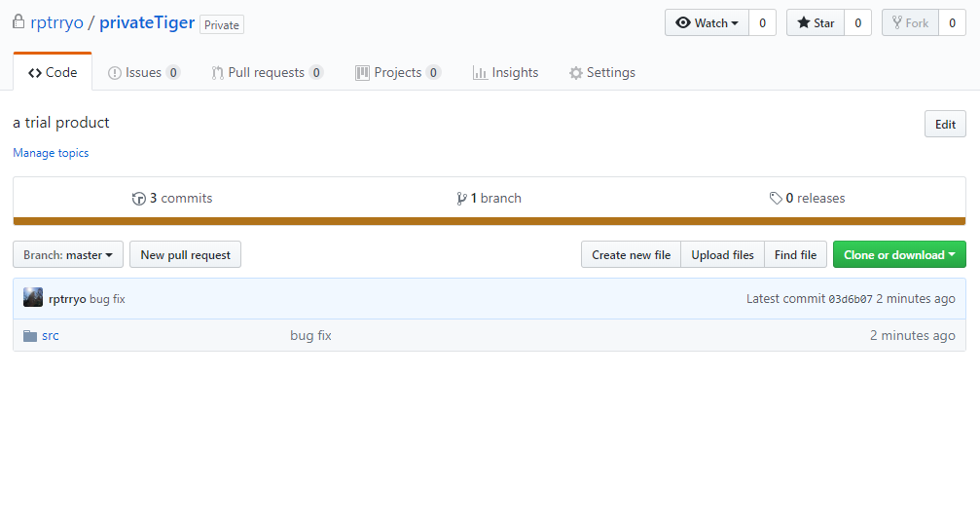Image resolution: width=980 pixels, height=526 pixels.
Task: Click the fork icon in Fork button
Action: tap(897, 23)
